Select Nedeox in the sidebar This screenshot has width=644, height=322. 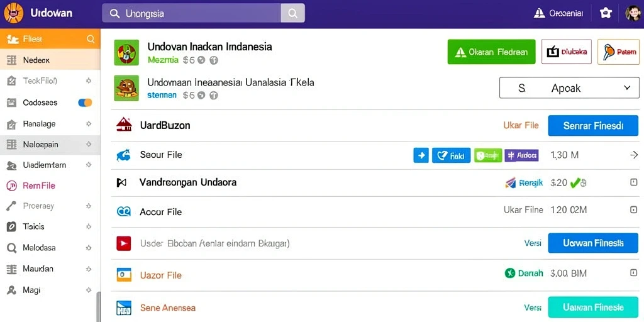50,60
